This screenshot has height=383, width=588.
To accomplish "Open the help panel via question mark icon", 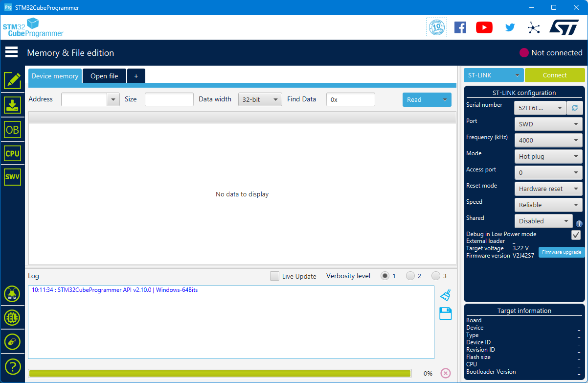I will 12,366.
